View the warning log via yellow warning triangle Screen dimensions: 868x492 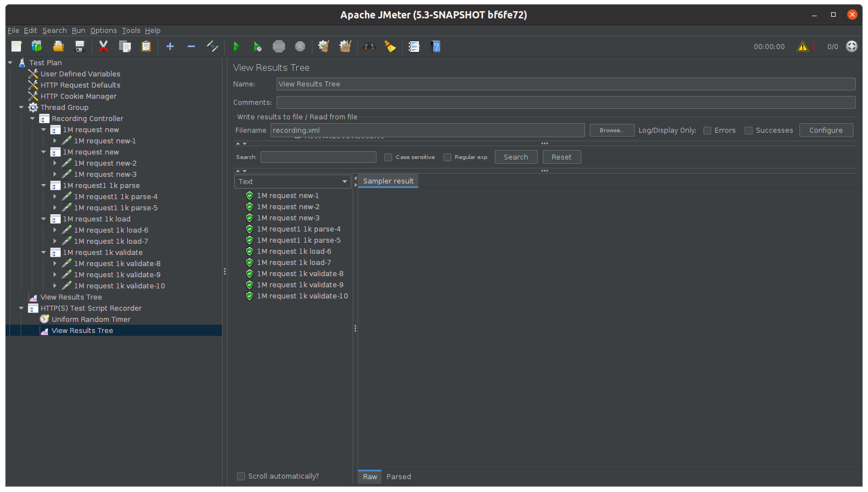(x=803, y=46)
